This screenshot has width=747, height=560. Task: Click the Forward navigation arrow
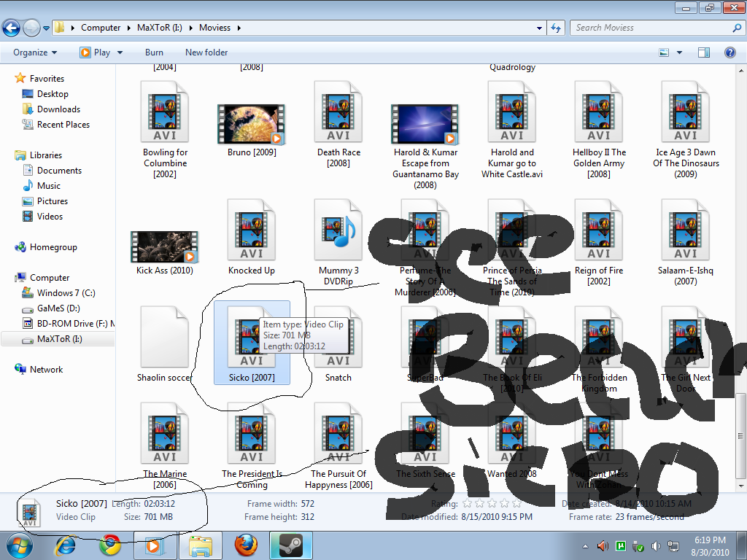31,28
